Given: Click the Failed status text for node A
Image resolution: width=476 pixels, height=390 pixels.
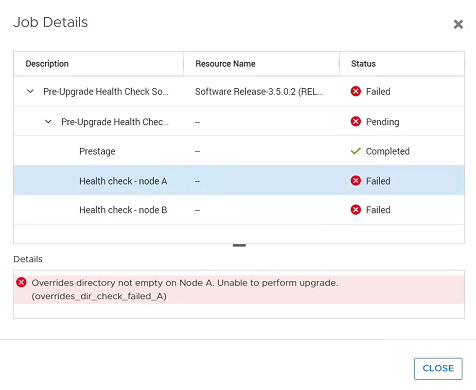Looking at the screenshot, I should click(x=378, y=181).
